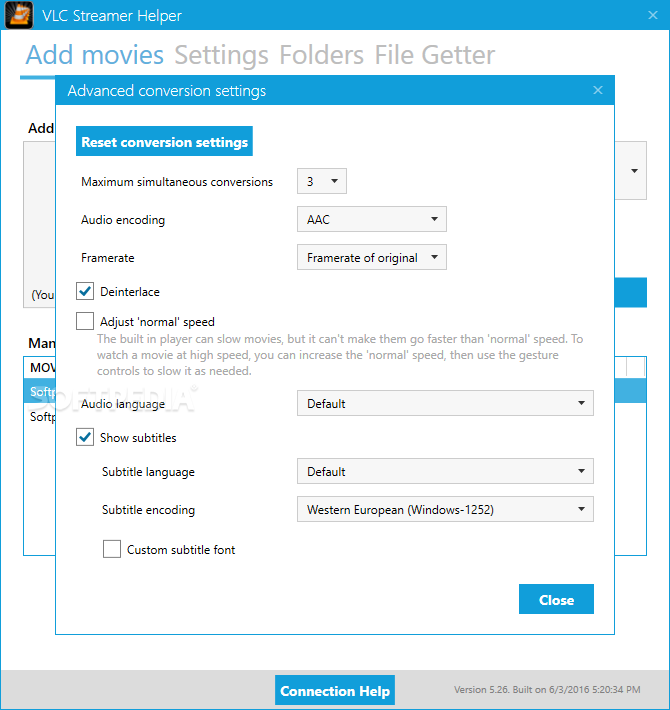Close the Advanced conversion settings dialog with X
Screen dimensions: 670x710
(598, 90)
